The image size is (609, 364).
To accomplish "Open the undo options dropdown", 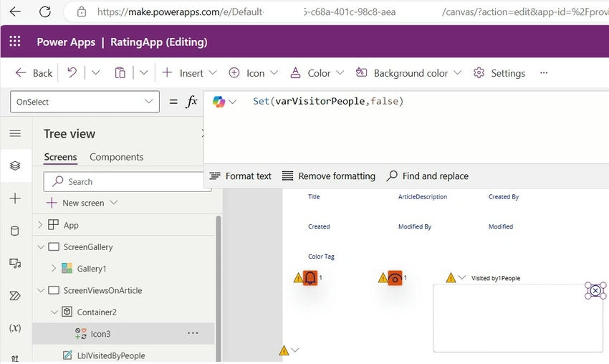I will tap(95, 72).
